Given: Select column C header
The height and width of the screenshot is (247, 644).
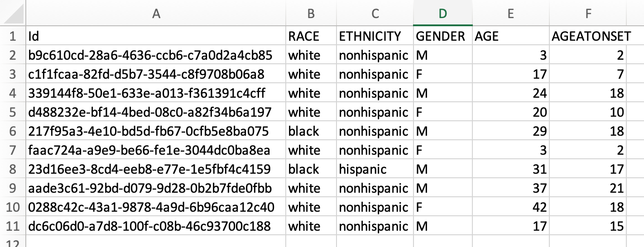Looking at the screenshot, I should [375, 14].
